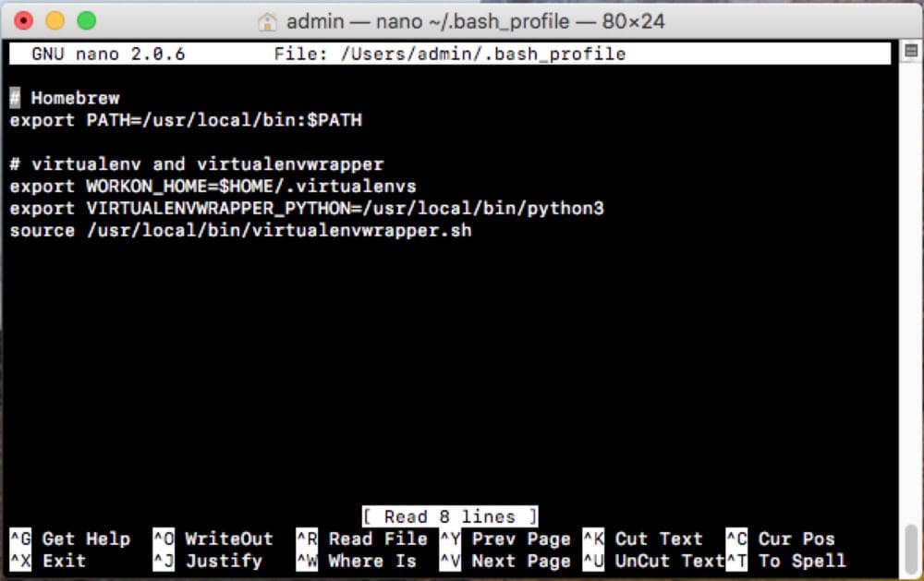Click the '^V Next Page' shortcut
This screenshot has height=581, width=924.
pyautogui.click(x=505, y=561)
